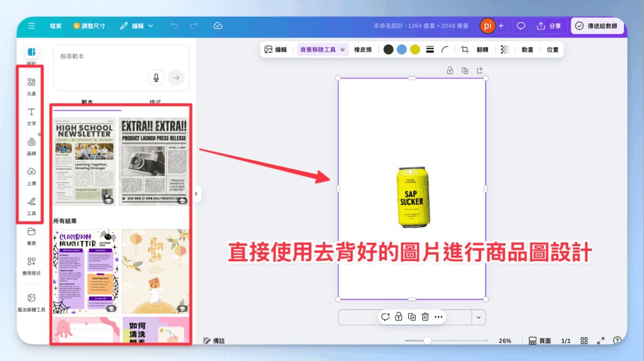Open the comments speech bubble

pyautogui.click(x=521, y=26)
